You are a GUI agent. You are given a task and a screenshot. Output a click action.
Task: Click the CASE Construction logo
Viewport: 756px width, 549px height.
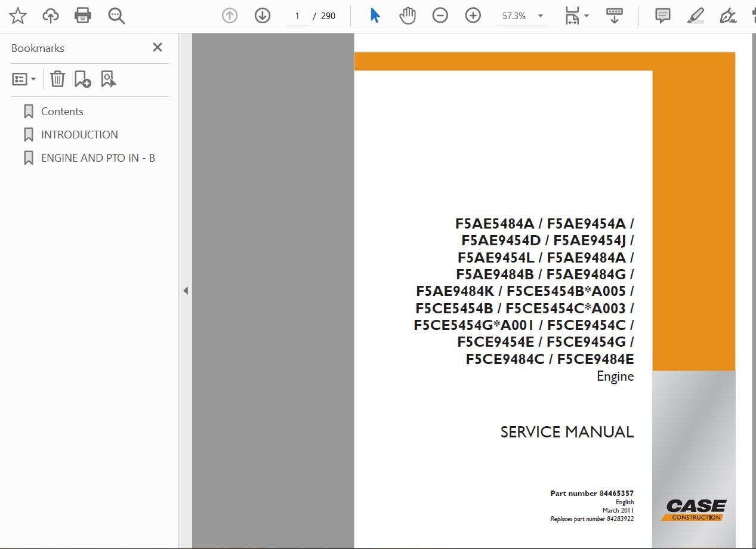694,510
